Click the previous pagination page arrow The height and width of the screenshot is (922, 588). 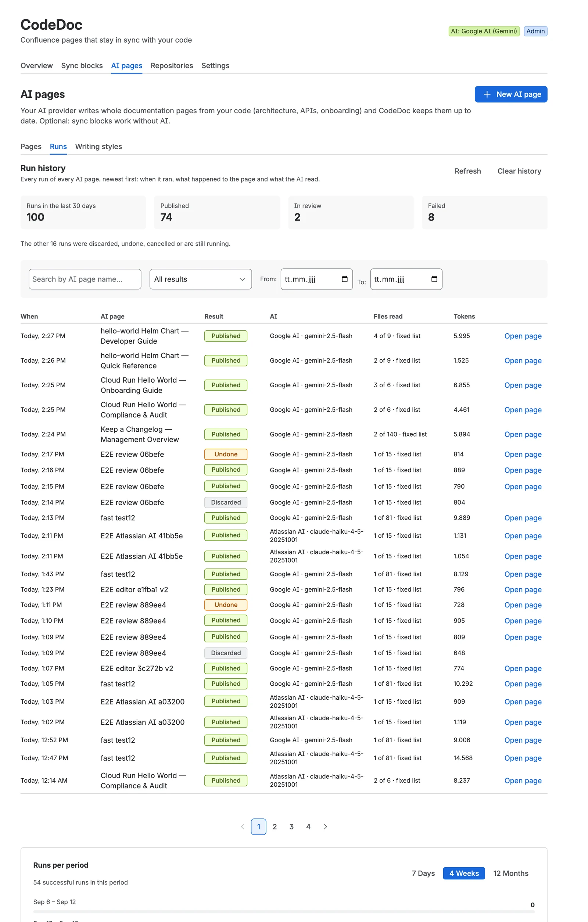click(x=242, y=827)
